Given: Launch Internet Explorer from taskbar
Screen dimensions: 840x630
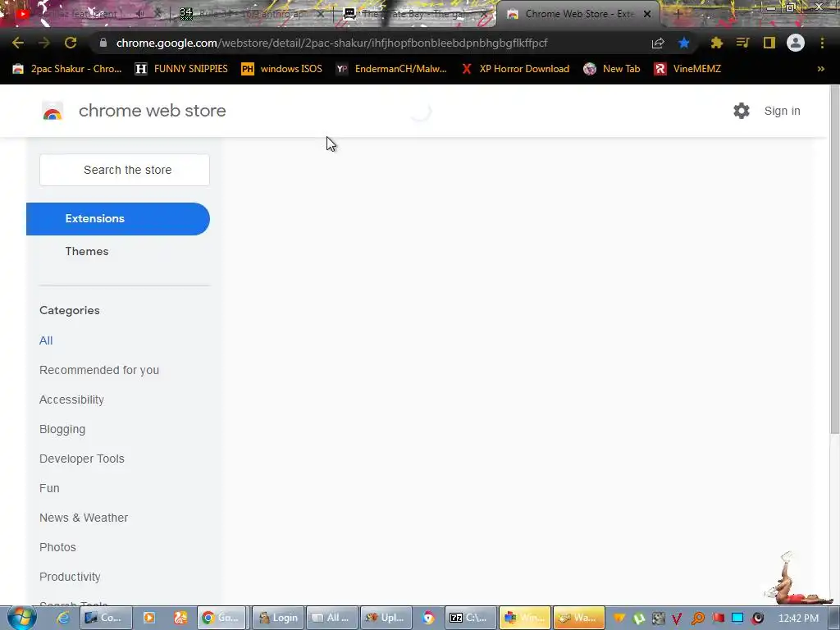Looking at the screenshot, I should [63, 618].
